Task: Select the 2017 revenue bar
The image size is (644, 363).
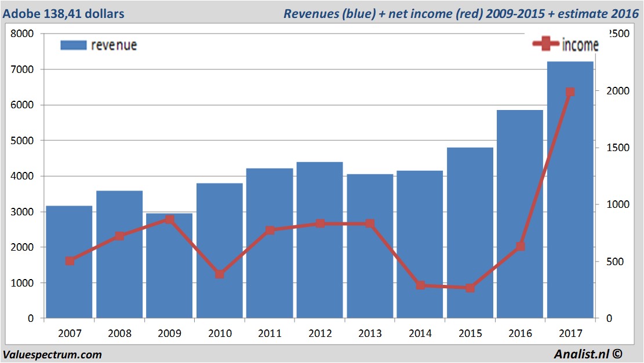Action: pos(570,189)
